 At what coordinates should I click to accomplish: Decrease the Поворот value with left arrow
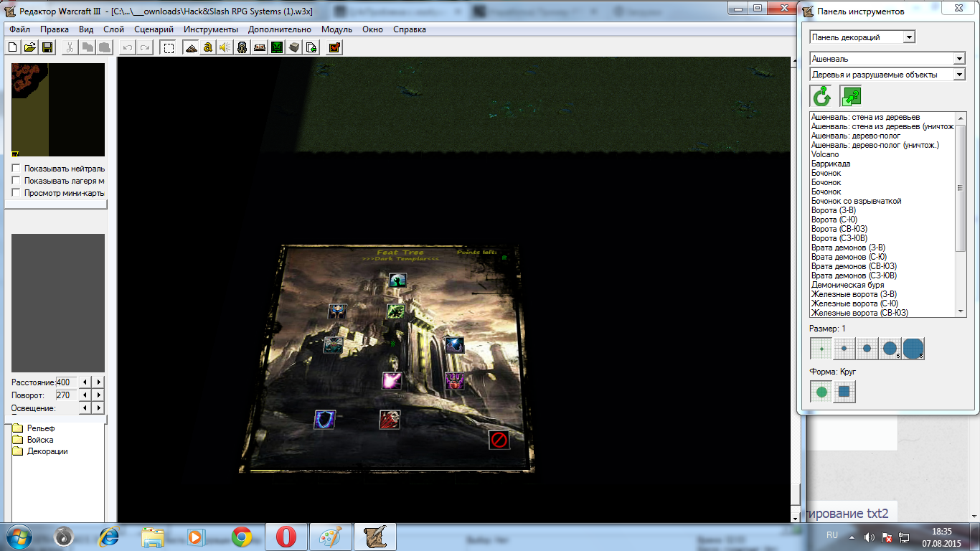86,395
